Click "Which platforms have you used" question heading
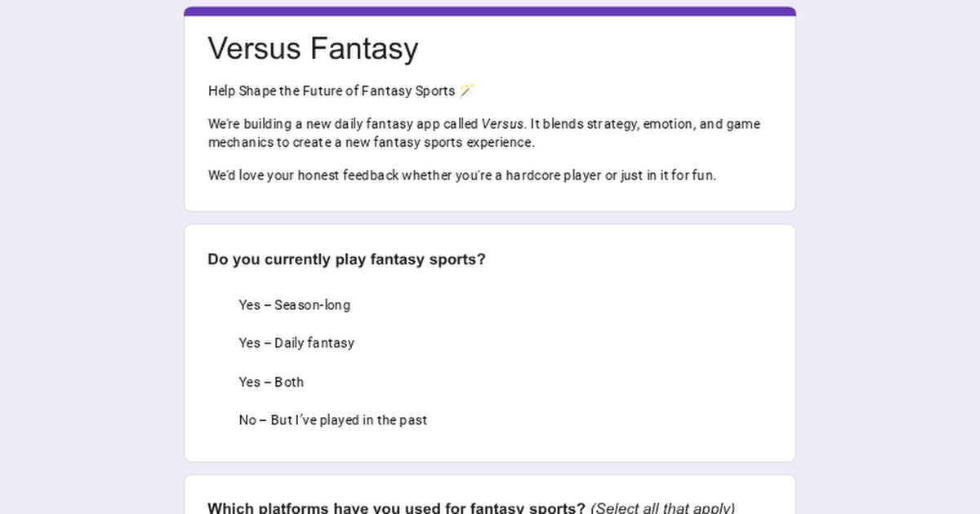Image resolution: width=980 pixels, height=514 pixels. tap(396, 508)
